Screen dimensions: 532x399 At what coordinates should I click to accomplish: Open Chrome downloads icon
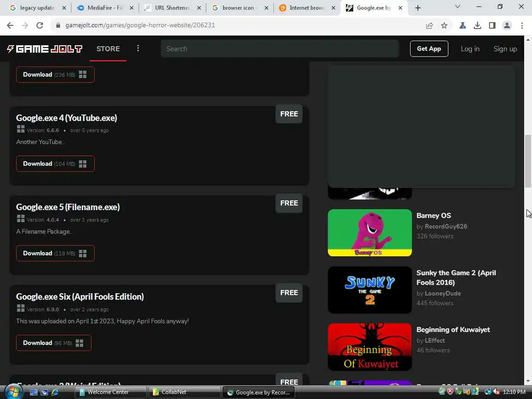(x=478, y=25)
